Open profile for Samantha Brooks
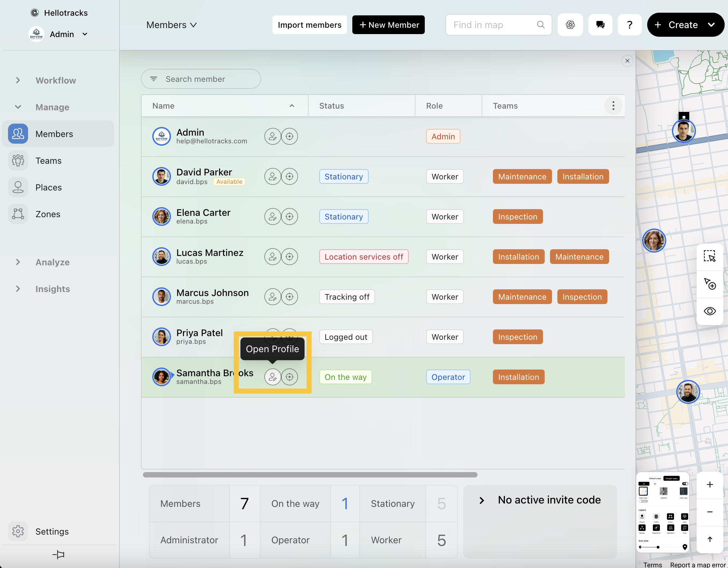This screenshot has width=728, height=568. pos(272,377)
